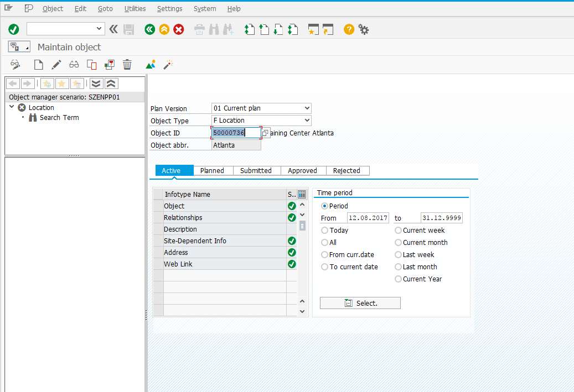Image resolution: width=574 pixels, height=392 pixels.
Task: Click the green Back icon
Action: (x=149, y=29)
